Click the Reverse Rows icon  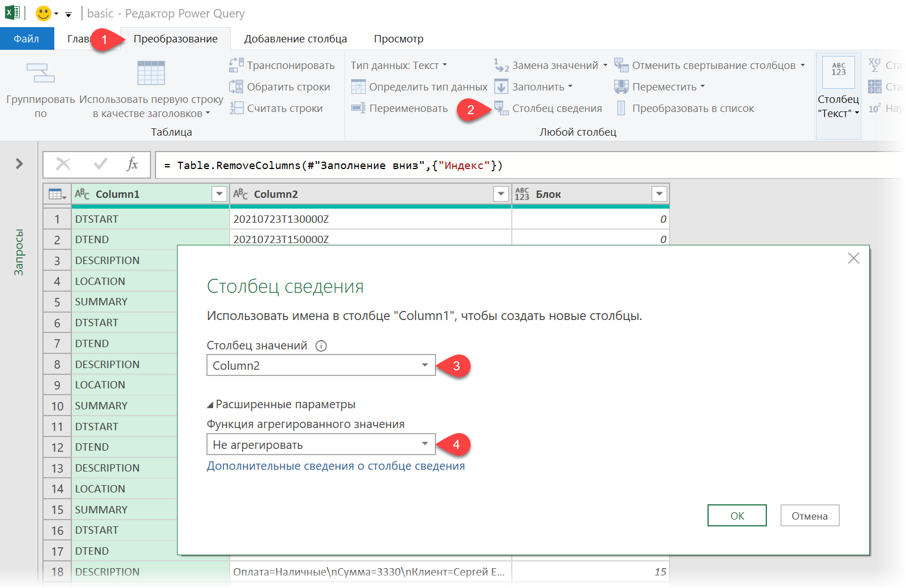tap(236, 87)
